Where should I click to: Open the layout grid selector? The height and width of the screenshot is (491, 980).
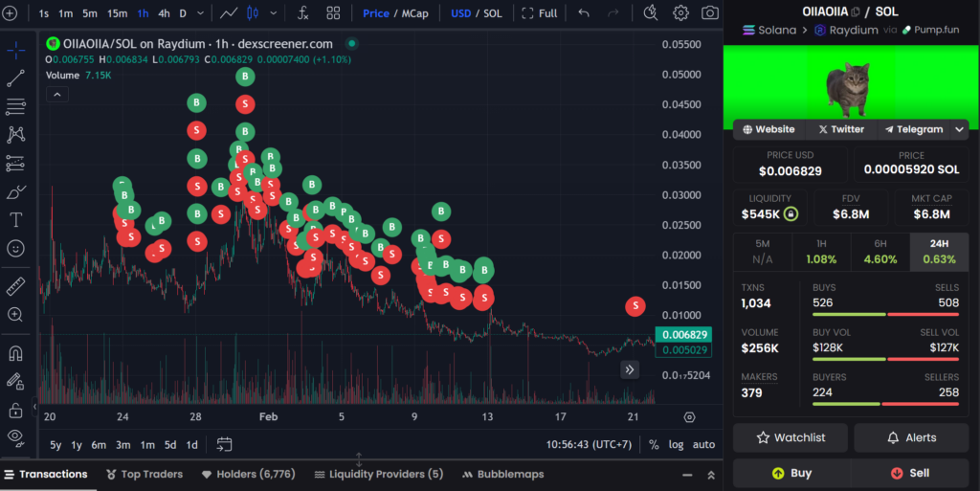point(334,13)
